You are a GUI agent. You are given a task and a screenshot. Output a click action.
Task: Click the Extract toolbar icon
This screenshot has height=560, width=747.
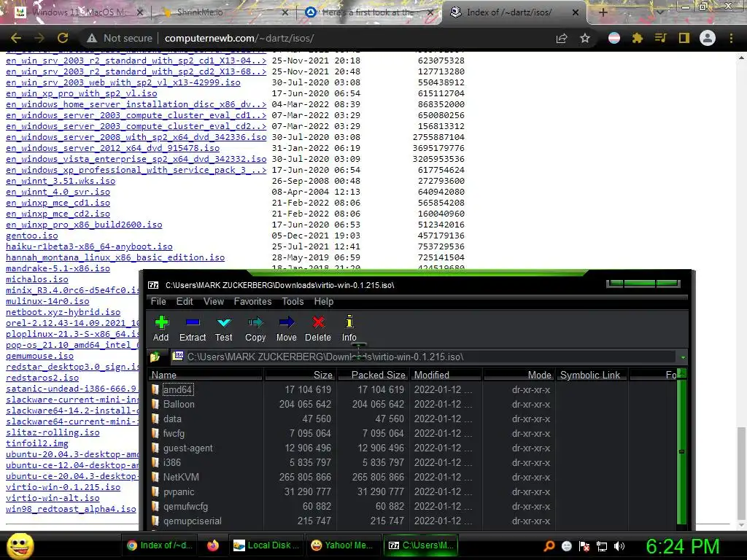pos(193,329)
